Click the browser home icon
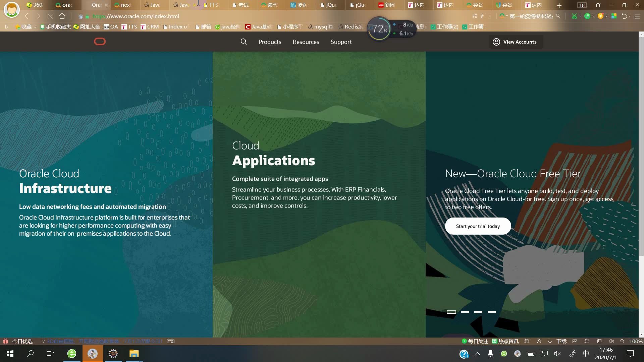 [62, 16]
